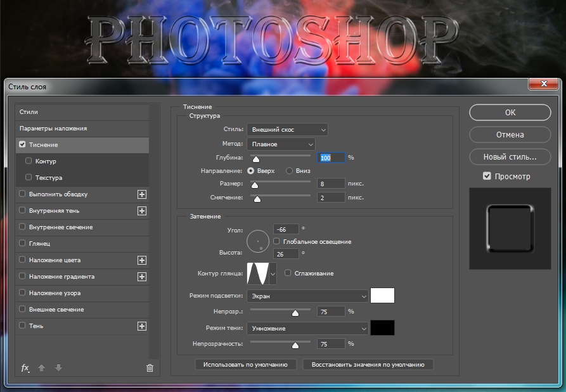Viewport: 566px width, 392px height.
Task: Enable Внешнее свечение checkbox
Action: point(22,309)
